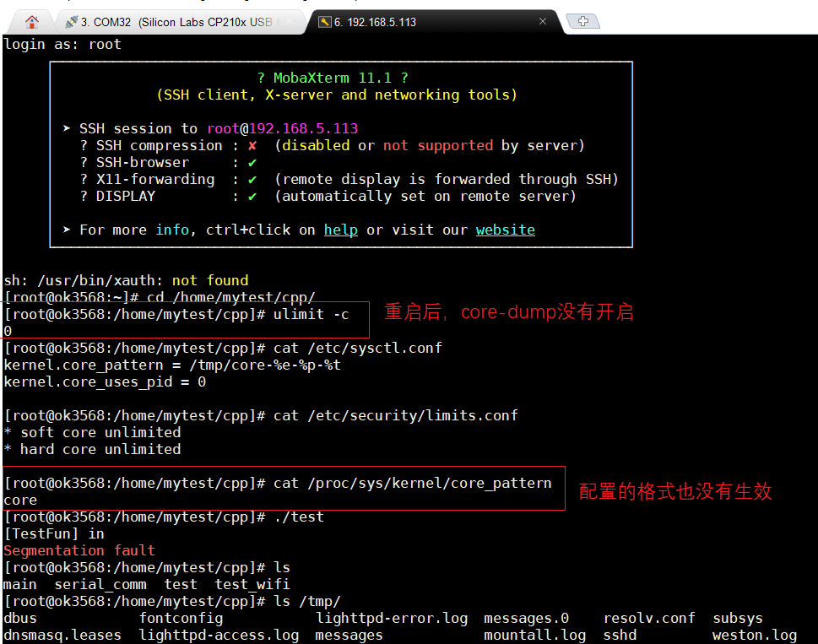The image size is (818, 644).
Task: Click 'lighttpd-error.log' in /tmp listing
Action: (392, 618)
